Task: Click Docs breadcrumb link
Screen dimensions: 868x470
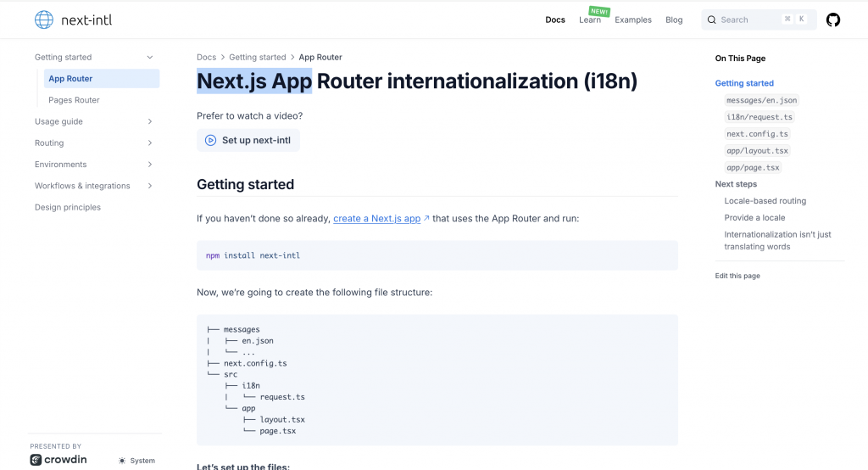Action: [x=207, y=57]
